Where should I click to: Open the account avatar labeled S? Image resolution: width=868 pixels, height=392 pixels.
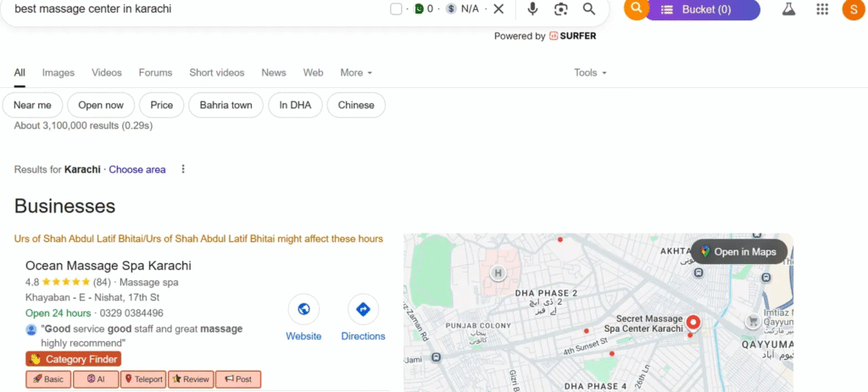pos(853,8)
